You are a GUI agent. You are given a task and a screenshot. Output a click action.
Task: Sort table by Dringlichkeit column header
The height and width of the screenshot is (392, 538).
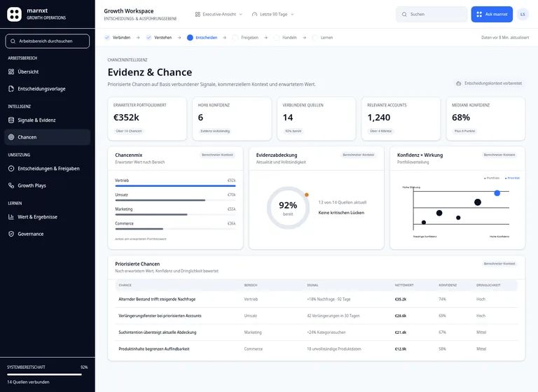(x=488, y=286)
